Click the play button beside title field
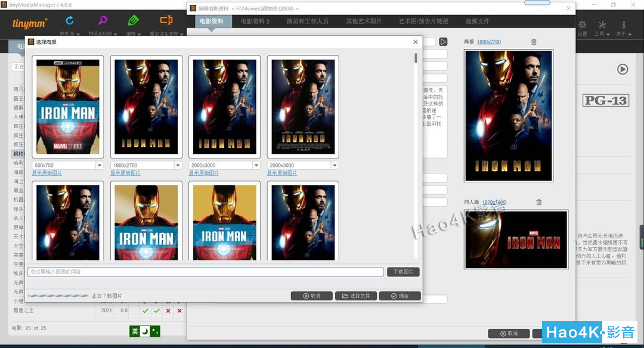Image resolution: width=644 pixels, height=348 pixels. pos(442,42)
